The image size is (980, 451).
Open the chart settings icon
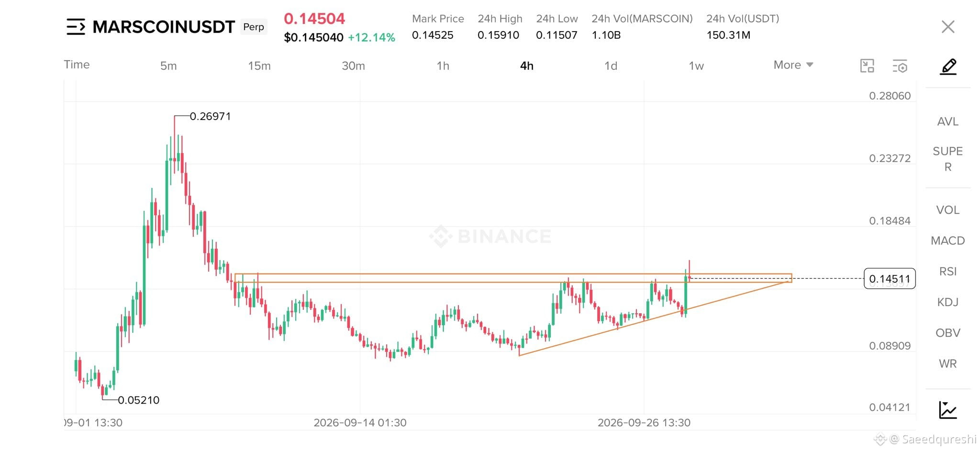tap(900, 66)
